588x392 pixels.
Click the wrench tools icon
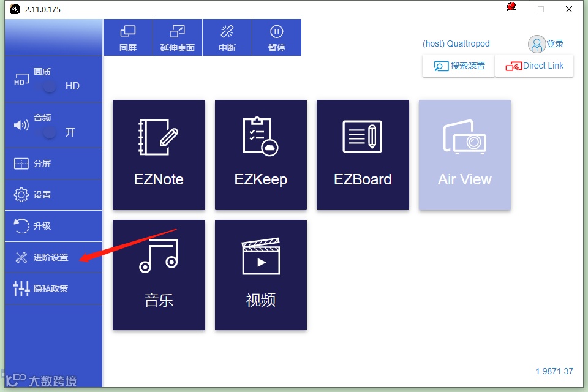point(21,257)
